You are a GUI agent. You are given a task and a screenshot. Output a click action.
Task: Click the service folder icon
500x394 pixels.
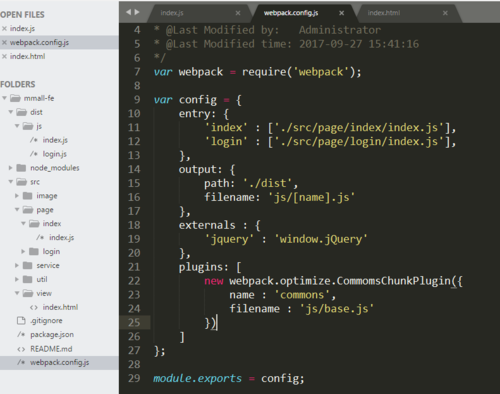28,266
